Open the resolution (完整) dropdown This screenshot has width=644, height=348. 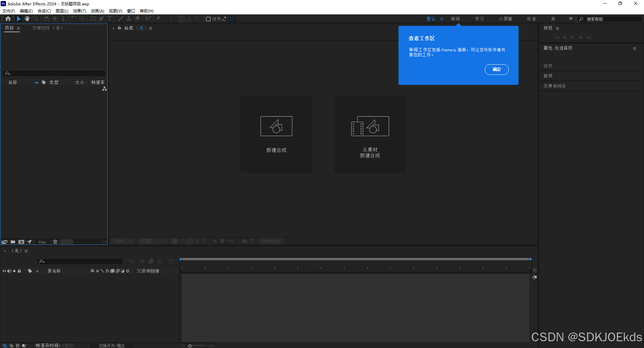[153, 241]
